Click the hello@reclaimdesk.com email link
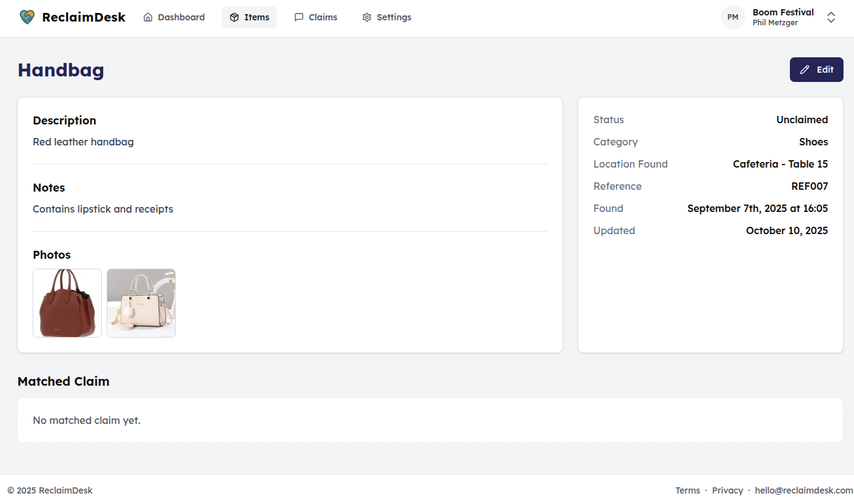 (803, 490)
